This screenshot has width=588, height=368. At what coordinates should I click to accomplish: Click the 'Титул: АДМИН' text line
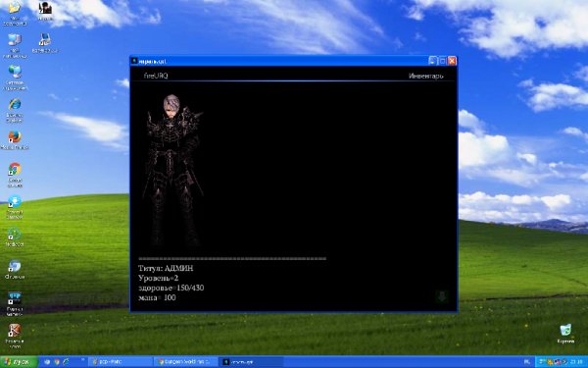click(x=166, y=268)
